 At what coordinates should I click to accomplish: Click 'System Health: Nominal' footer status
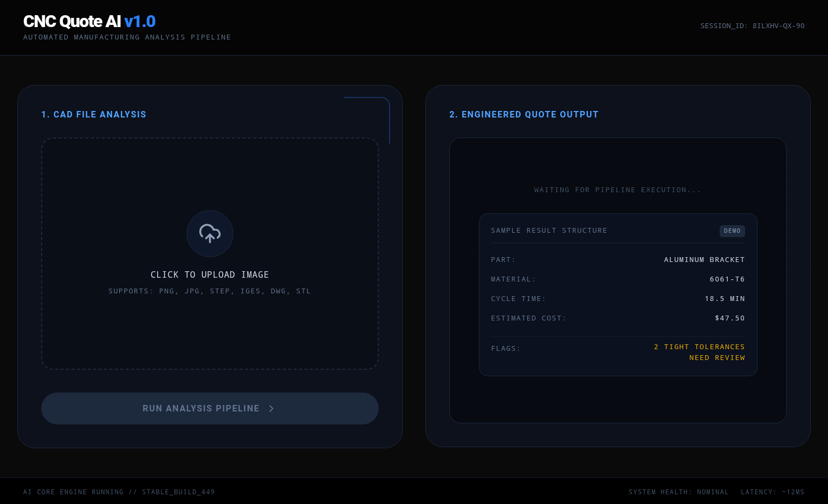click(x=678, y=492)
